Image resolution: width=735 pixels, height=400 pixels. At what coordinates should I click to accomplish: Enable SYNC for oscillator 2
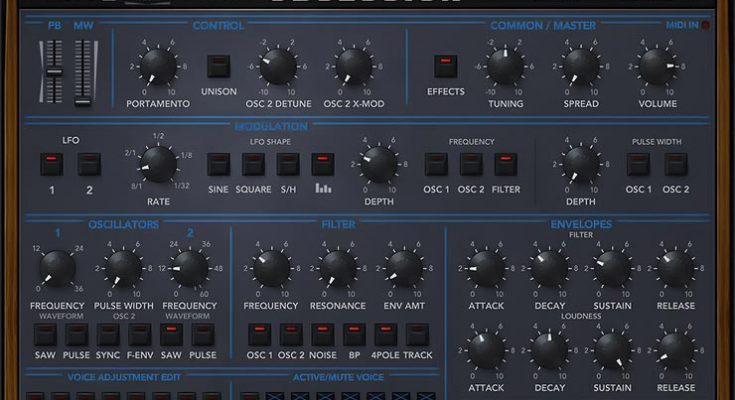(107, 334)
